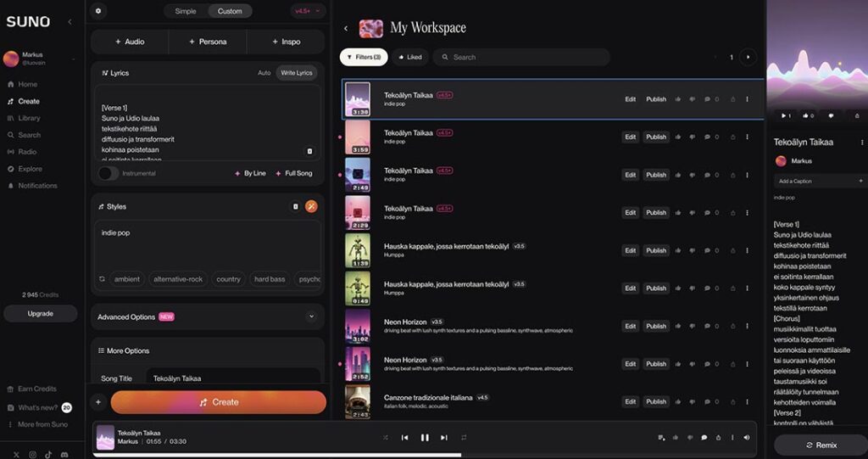Viewport: 868px width, 459px height.
Task: Click the orange magic styles icon
Action: [x=311, y=206]
